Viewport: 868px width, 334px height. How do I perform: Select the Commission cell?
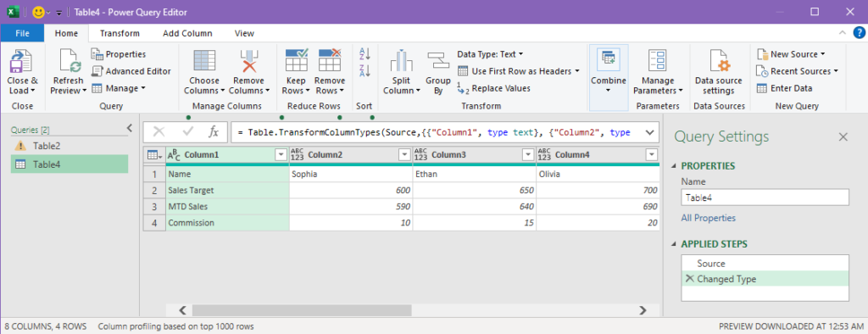click(227, 223)
